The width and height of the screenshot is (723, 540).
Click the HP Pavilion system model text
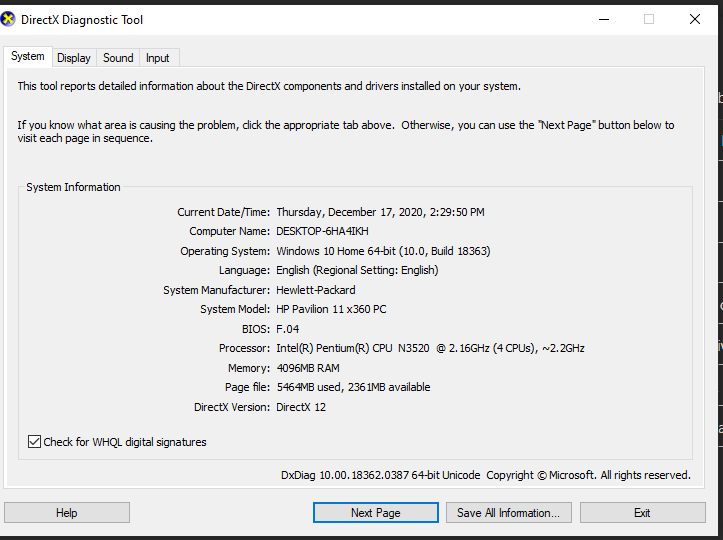click(x=331, y=309)
